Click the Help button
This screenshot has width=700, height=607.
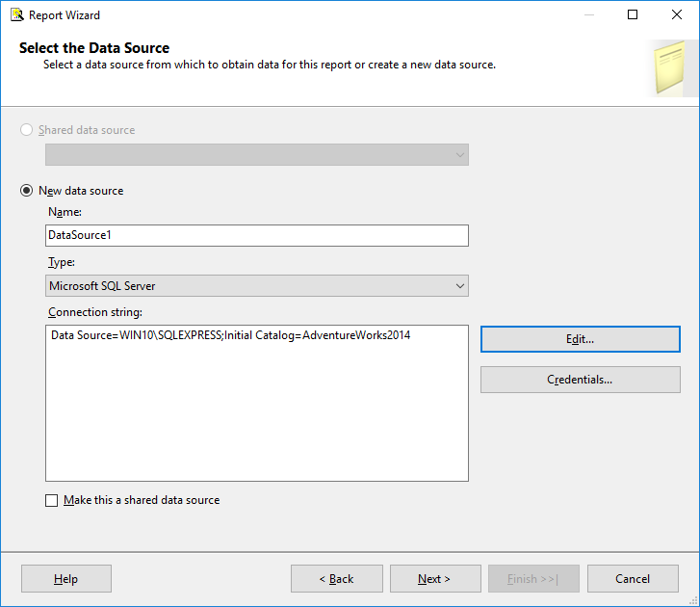pyautogui.click(x=66, y=579)
